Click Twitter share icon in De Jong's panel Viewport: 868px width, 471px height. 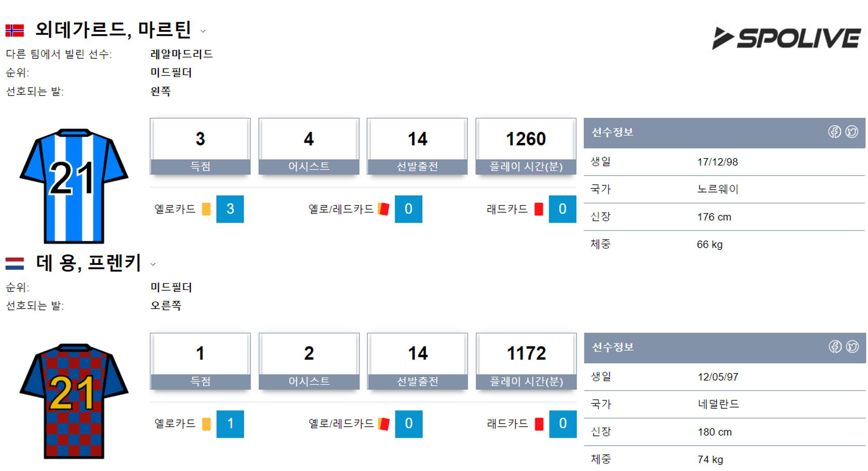852,347
